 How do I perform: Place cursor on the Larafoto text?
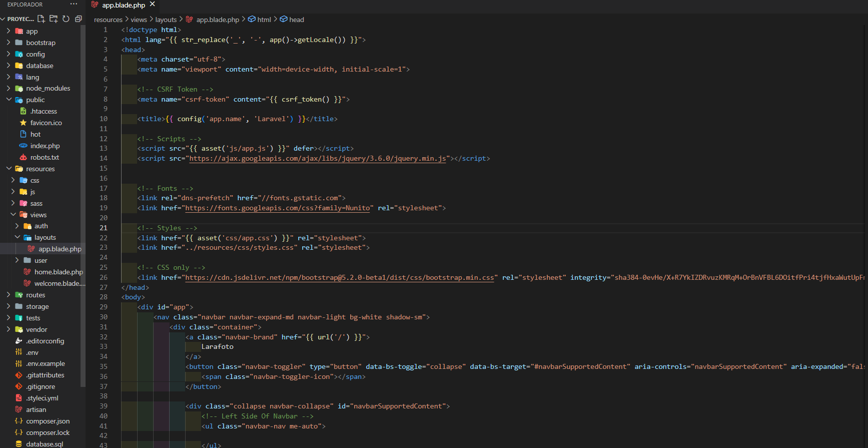pos(217,346)
